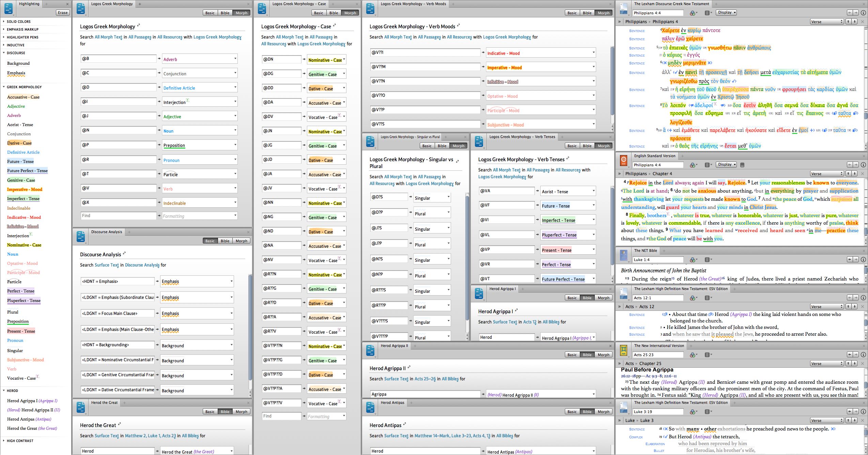Viewport: 868px width, 455px height.
Task: Open panel menu icon of Verb Tenses filter
Action: (479, 141)
